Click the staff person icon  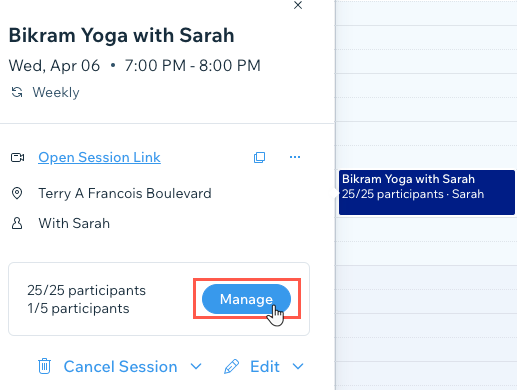(17, 223)
